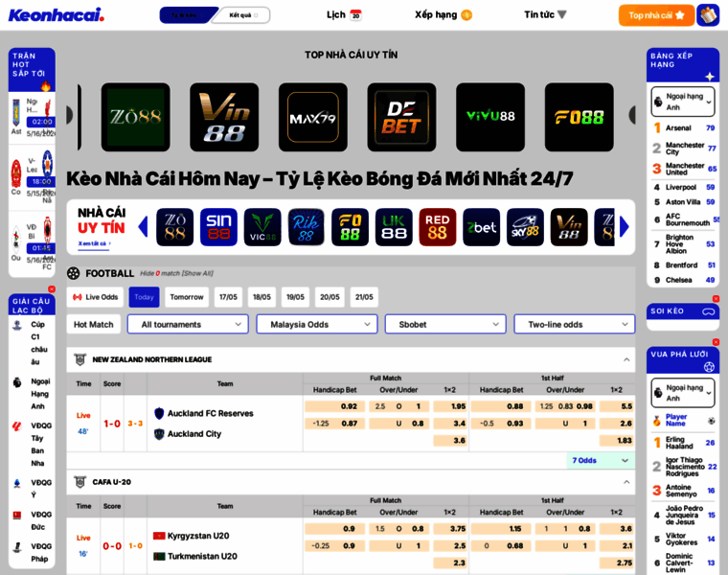The height and width of the screenshot is (575, 728).
Task: Click the 2bet icon in the trusted bookmaker row
Action: 482,227
